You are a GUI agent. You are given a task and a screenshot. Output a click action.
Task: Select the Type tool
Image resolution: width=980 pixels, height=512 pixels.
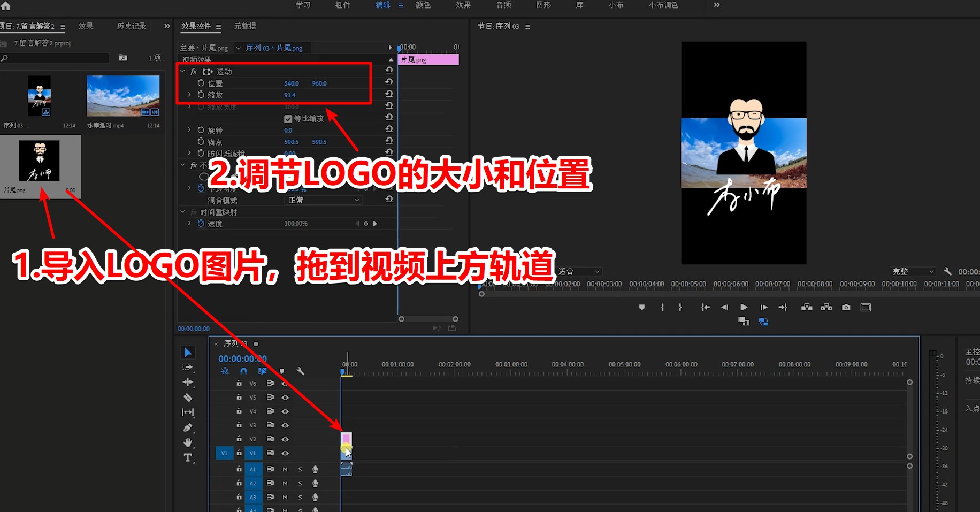188,458
